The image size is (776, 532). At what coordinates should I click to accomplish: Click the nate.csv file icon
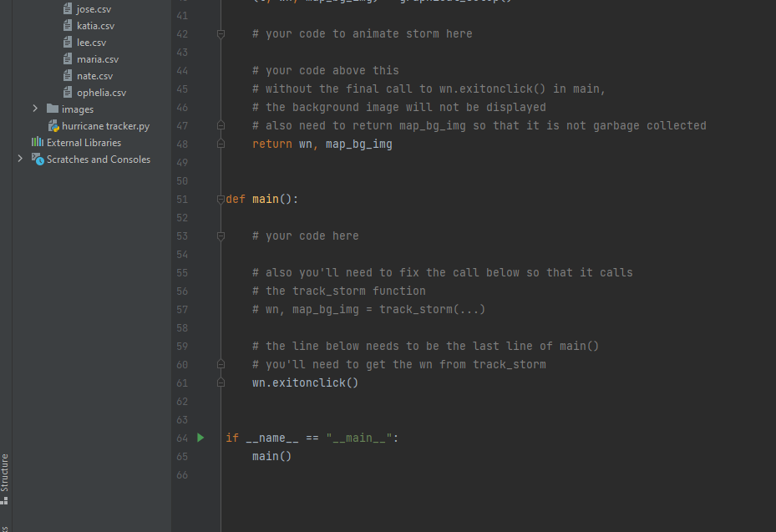(68, 76)
